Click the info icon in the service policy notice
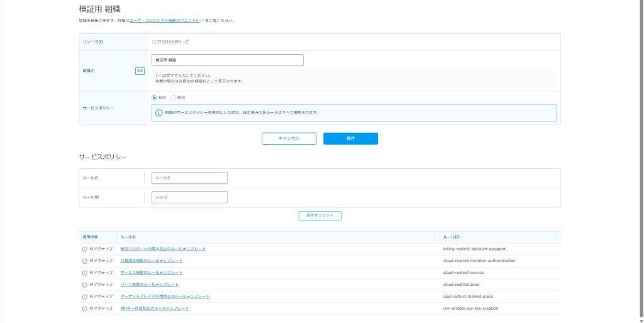Image resolution: width=644 pixels, height=323 pixels. click(x=158, y=113)
